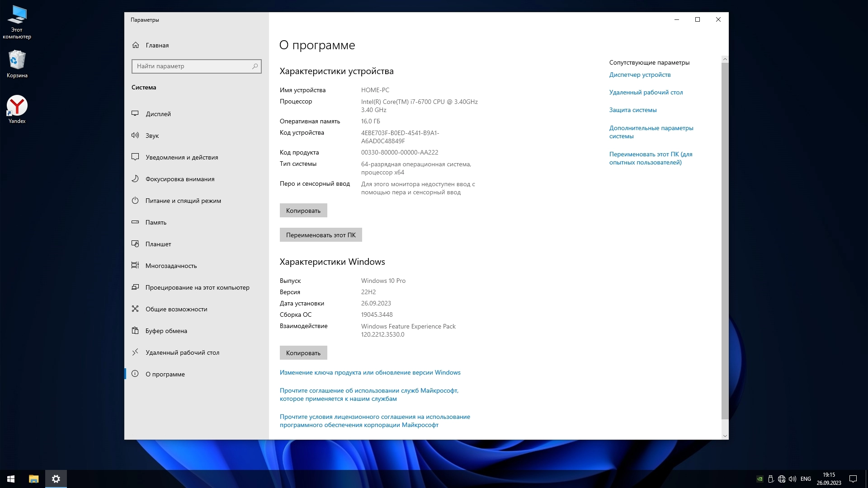Open ENG language switcher in taskbar
Image resolution: width=868 pixels, height=488 pixels.
pyautogui.click(x=805, y=479)
